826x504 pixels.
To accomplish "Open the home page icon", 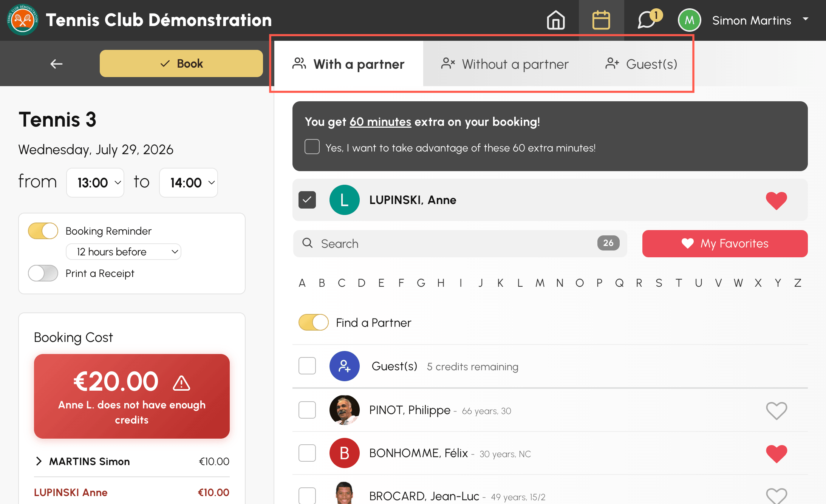I will click(x=556, y=20).
